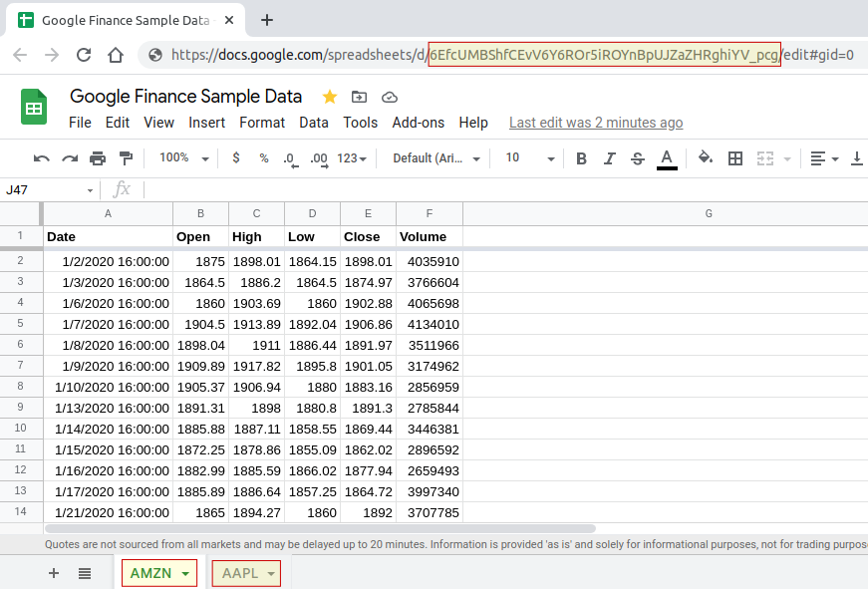Click the browser address bar URL

tap(512, 55)
